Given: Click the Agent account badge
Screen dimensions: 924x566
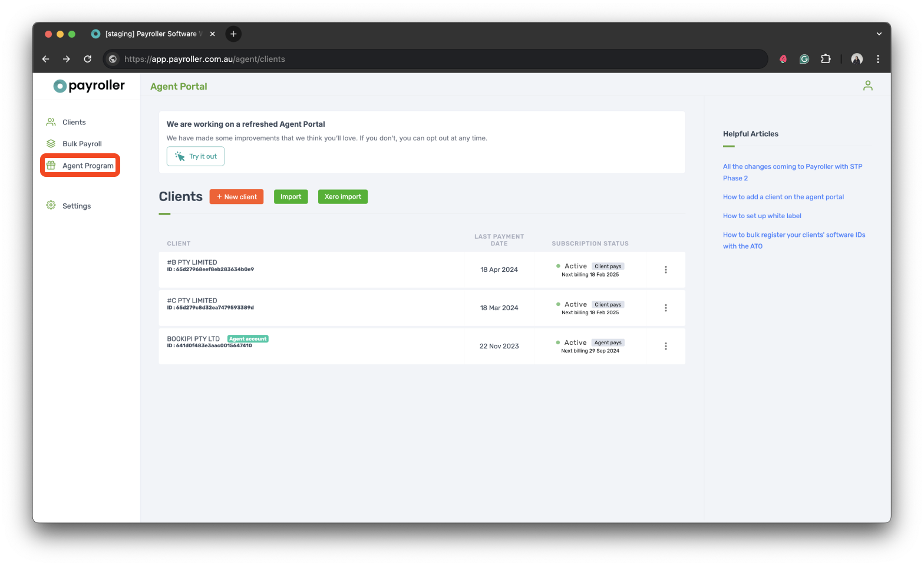Looking at the screenshot, I should point(248,339).
